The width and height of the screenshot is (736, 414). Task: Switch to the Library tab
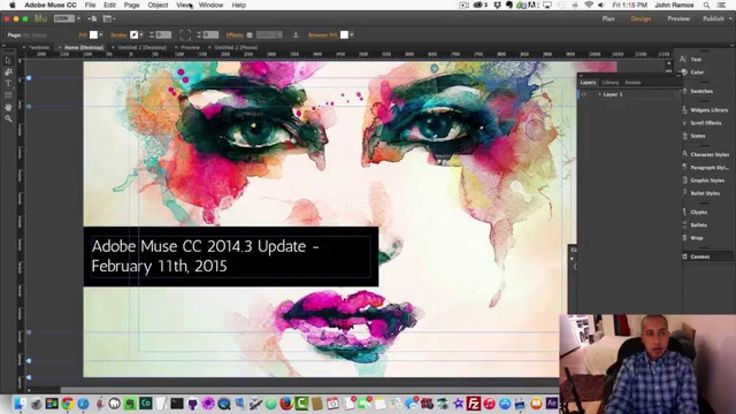[x=610, y=83]
